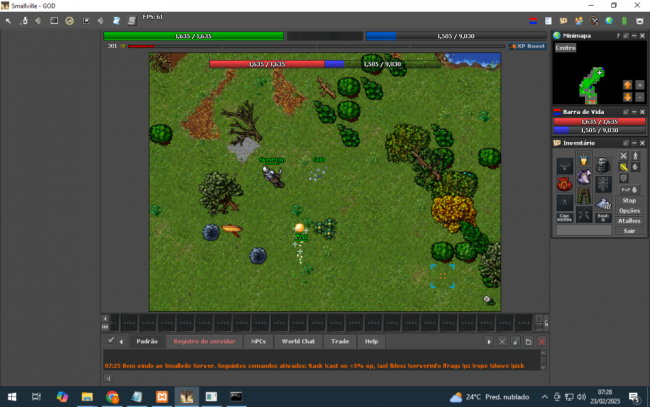
Task: Toggle the Inventário panel lock
Action: pos(626,143)
